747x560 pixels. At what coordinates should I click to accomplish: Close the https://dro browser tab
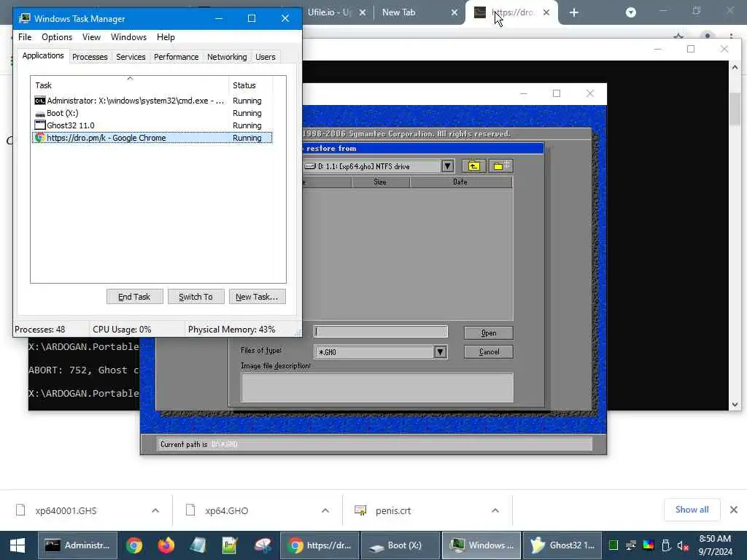[x=546, y=12]
